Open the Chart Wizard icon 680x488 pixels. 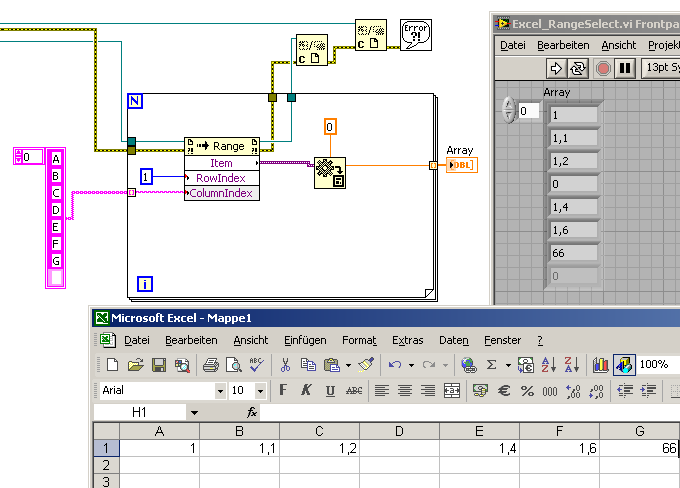click(601, 365)
